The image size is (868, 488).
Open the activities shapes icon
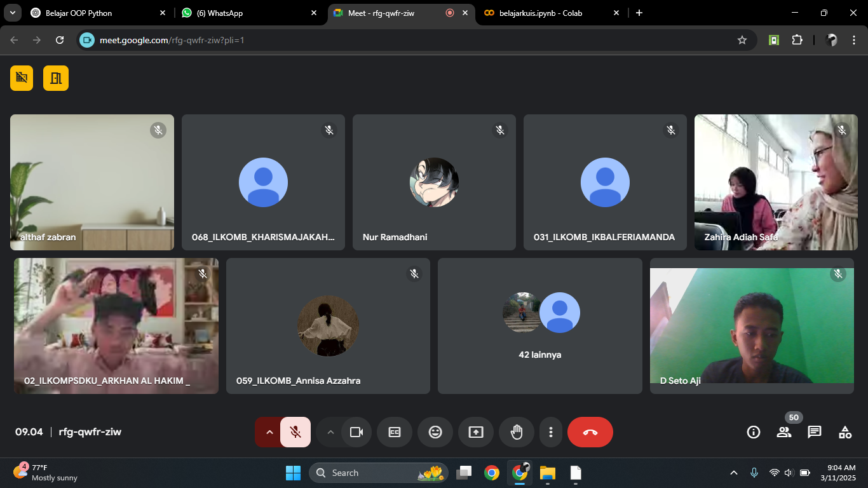[844, 432]
